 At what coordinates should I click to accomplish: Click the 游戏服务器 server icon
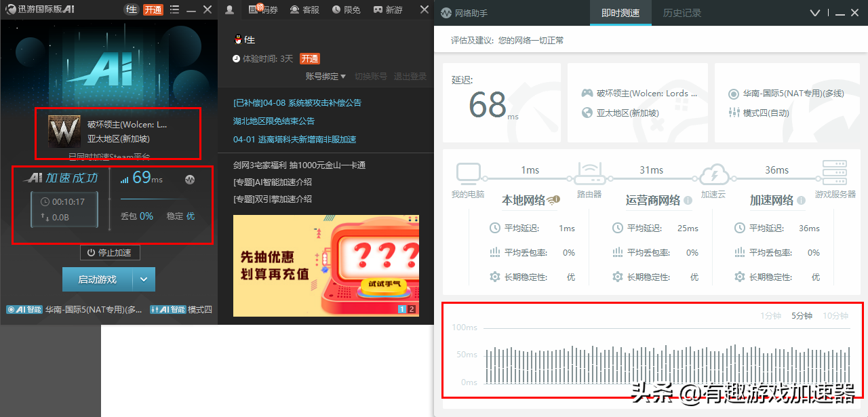[x=835, y=174]
